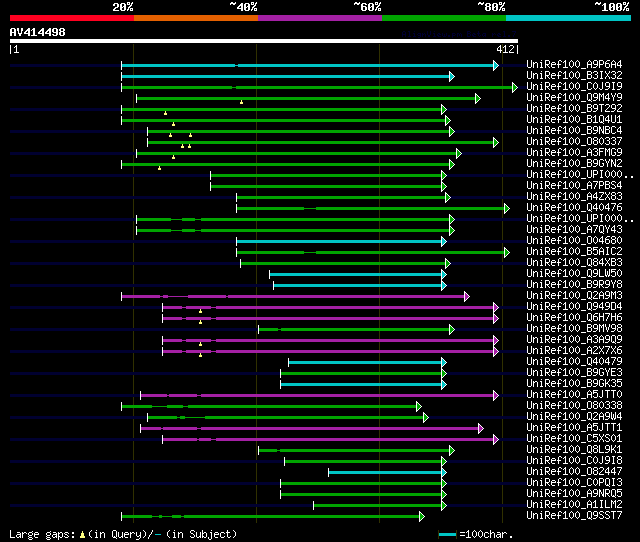
Task: Click the cyan alignment bar for B3IX32
Action: [x=286, y=76]
